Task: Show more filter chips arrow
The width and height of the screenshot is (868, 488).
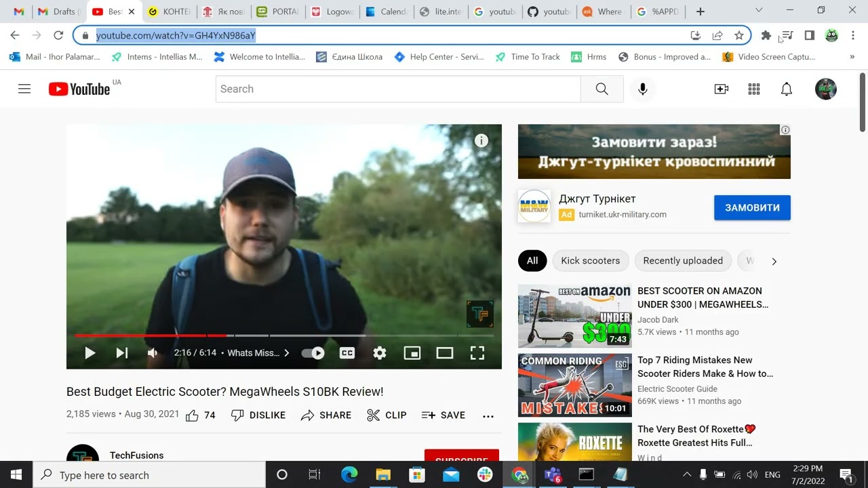Action: coord(774,261)
